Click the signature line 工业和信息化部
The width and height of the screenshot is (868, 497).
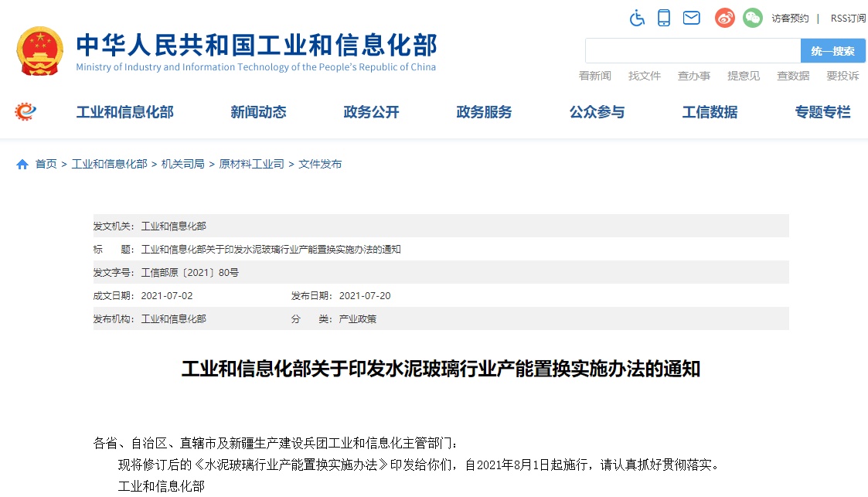[x=162, y=486]
